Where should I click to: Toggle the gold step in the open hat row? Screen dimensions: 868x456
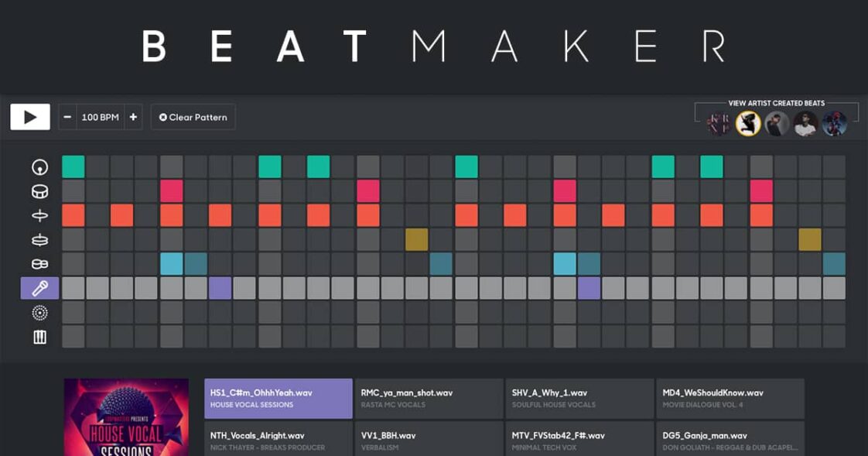(x=415, y=238)
